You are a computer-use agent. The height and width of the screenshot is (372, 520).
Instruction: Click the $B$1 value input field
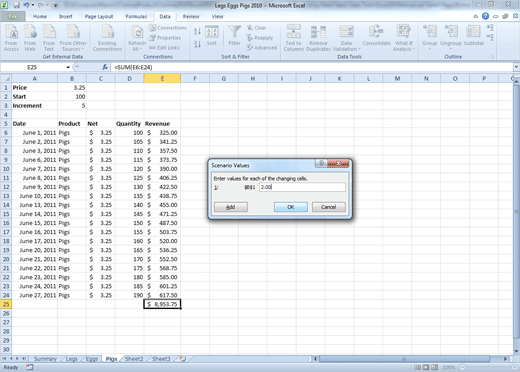point(302,187)
